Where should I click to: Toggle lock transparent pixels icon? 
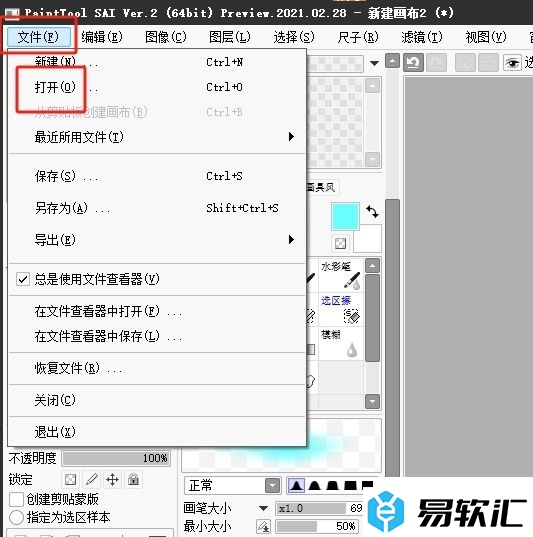coord(70,479)
